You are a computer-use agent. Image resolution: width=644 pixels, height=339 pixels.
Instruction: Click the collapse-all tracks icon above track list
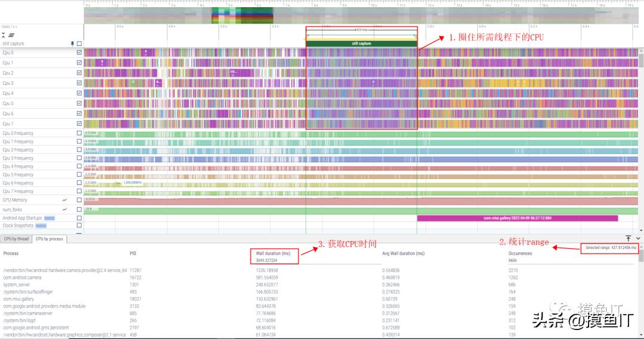[4, 35]
